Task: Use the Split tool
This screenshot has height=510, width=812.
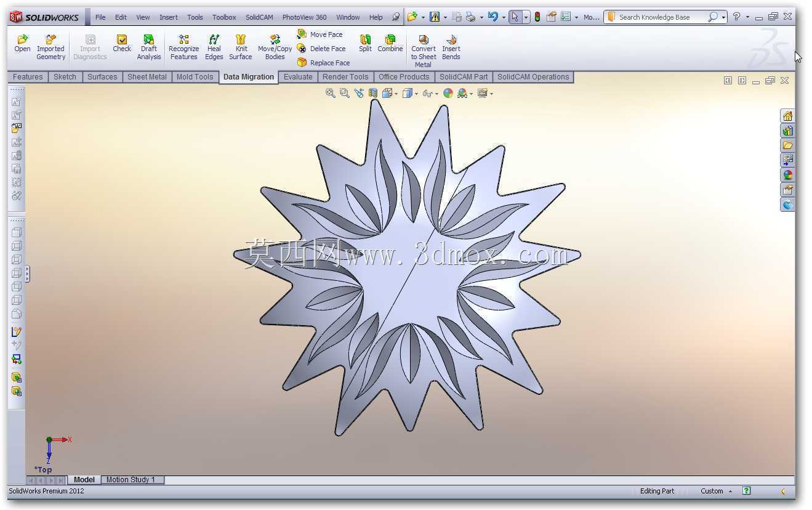Action: tap(365, 44)
